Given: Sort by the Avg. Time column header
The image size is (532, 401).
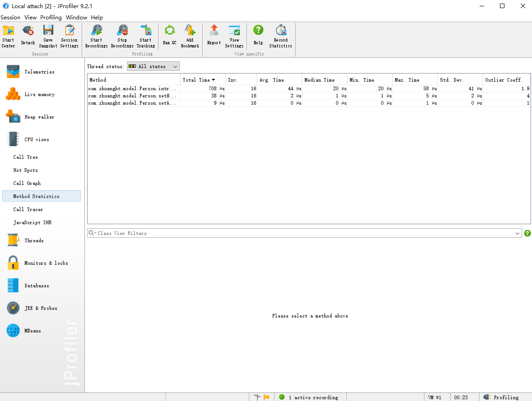Looking at the screenshot, I should click(279, 80).
